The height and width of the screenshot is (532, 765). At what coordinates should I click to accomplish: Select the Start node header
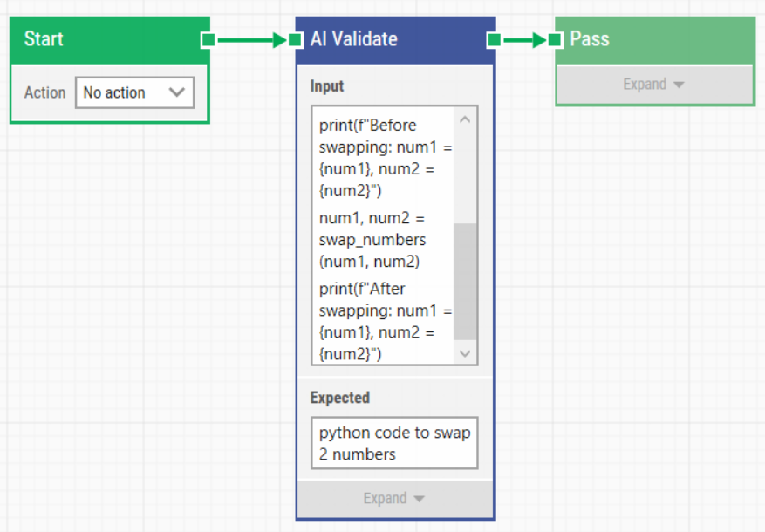tap(105, 39)
